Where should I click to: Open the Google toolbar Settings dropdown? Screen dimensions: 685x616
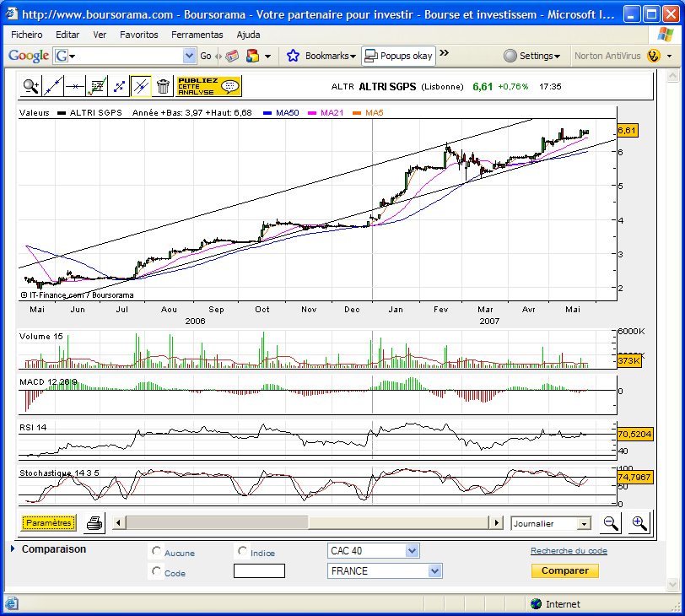[x=531, y=56]
